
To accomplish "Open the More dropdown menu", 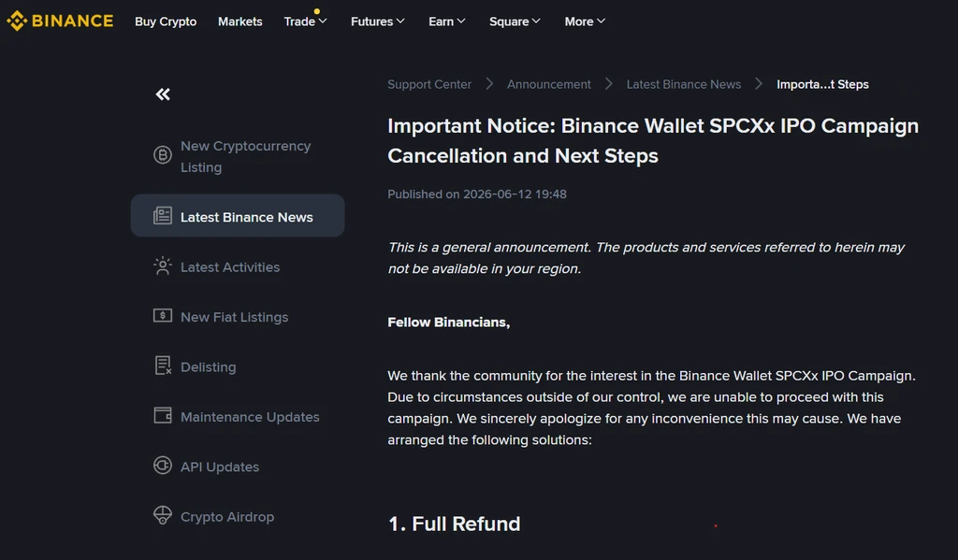I will [x=585, y=22].
